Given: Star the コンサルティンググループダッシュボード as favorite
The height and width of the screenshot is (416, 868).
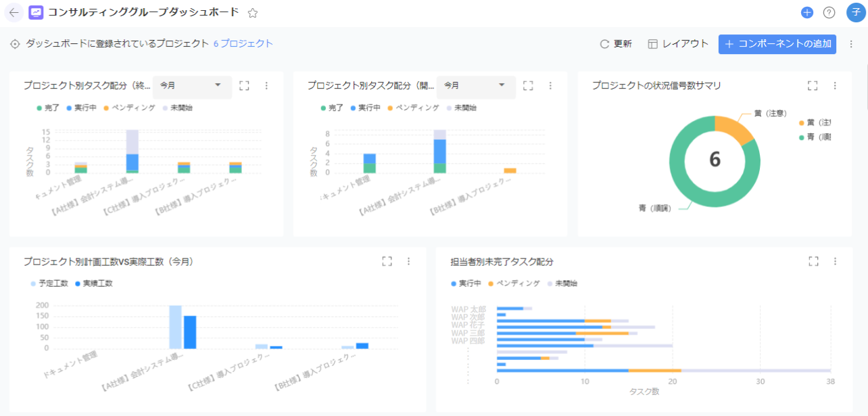Looking at the screenshot, I should (253, 13).
